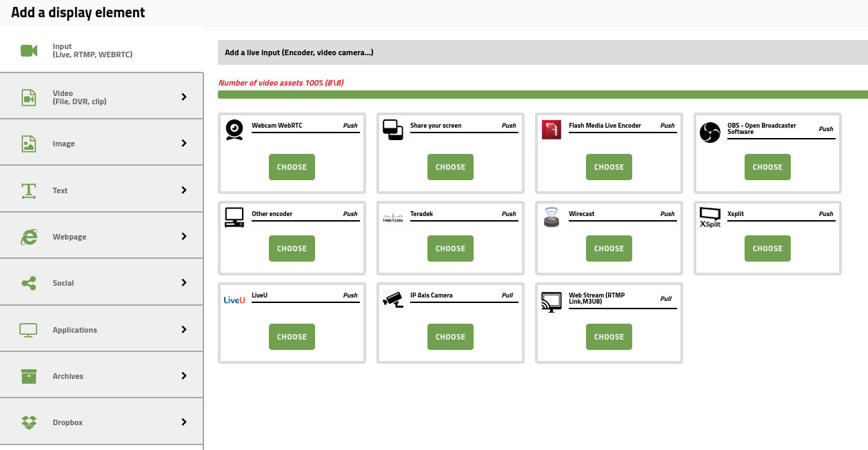Viewport: 868px width, 450px height.
Task: Choose the Share your screen input
Action: click(x=450, y=167)
